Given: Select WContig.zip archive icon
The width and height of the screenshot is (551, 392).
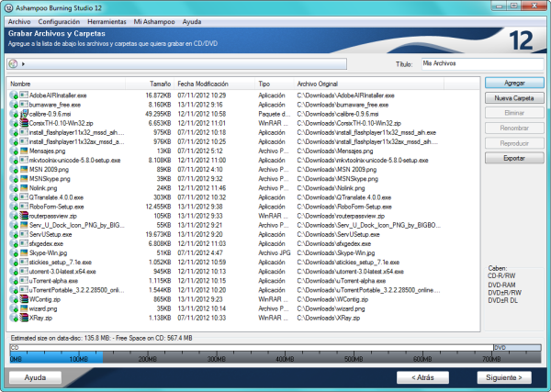Looking at the screenshot, I should (24, 299).
